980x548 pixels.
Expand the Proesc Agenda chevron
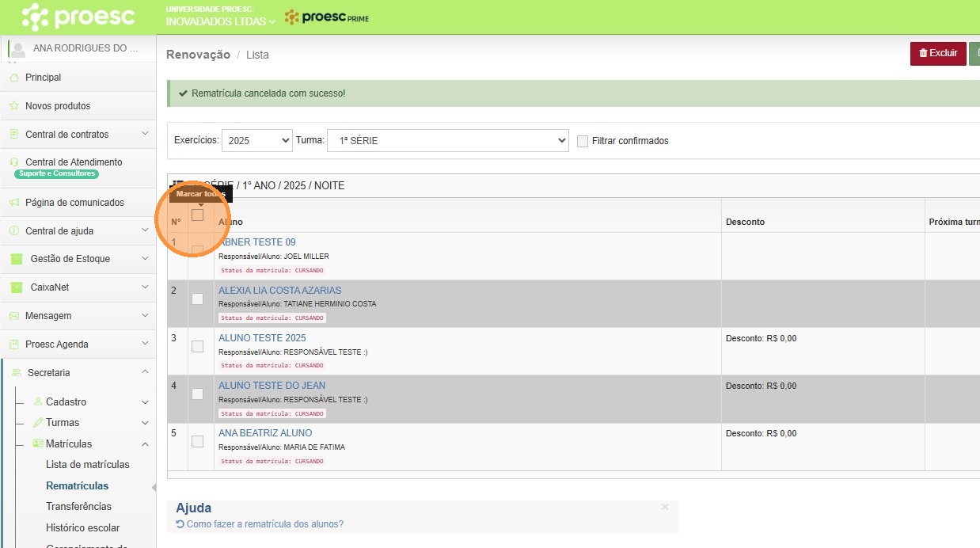pos(145,344)
